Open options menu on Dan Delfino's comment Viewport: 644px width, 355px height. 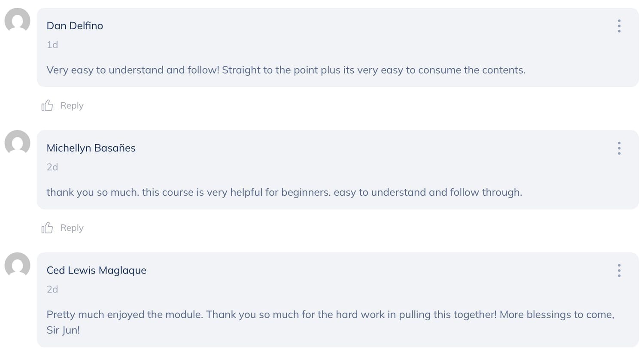tap(619, 26)
